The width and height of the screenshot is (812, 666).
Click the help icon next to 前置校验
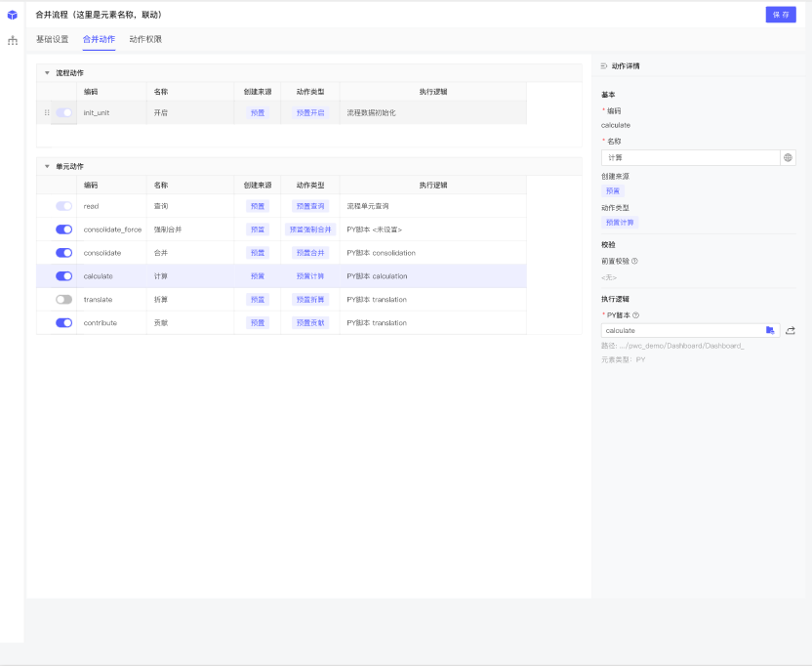click(x=634, y=261)
